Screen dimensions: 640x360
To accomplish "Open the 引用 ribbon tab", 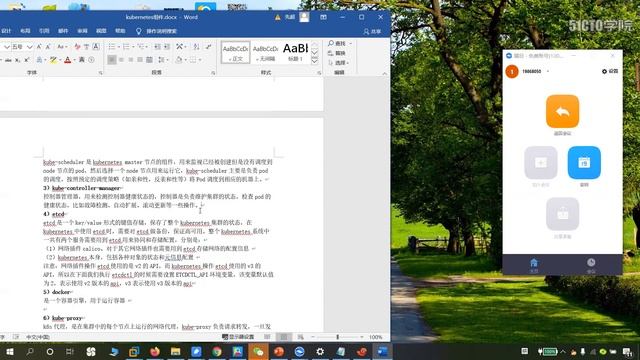I will (44, 31).
